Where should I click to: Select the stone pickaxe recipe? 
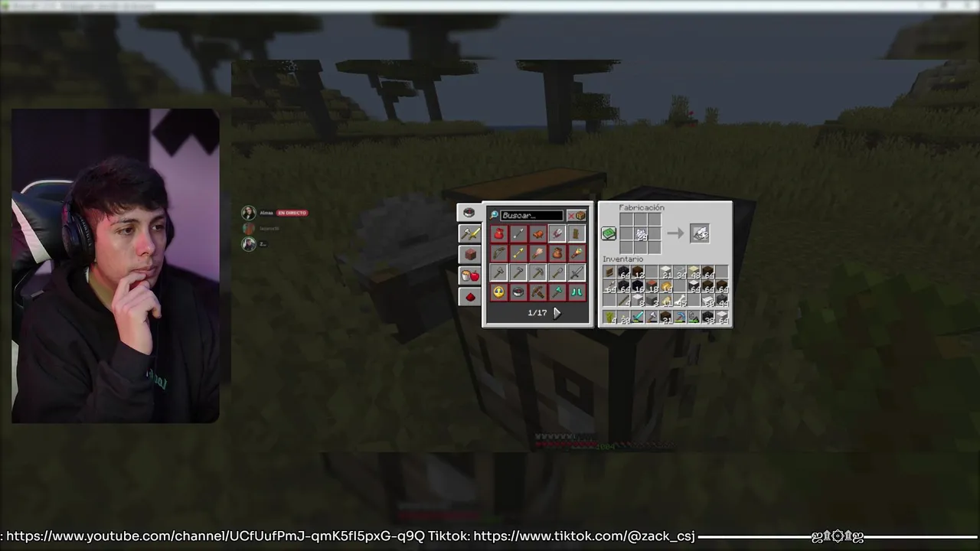pyautogui.click(x=537, y=272)
